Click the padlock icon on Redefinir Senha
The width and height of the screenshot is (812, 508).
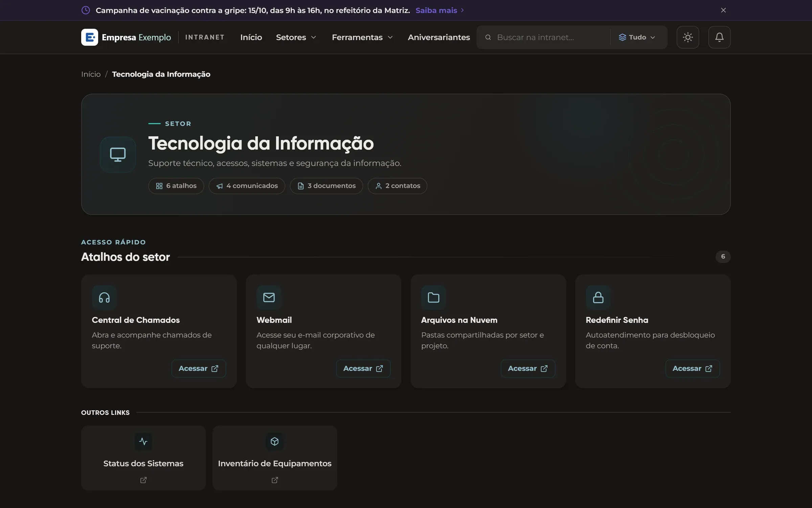598,297
